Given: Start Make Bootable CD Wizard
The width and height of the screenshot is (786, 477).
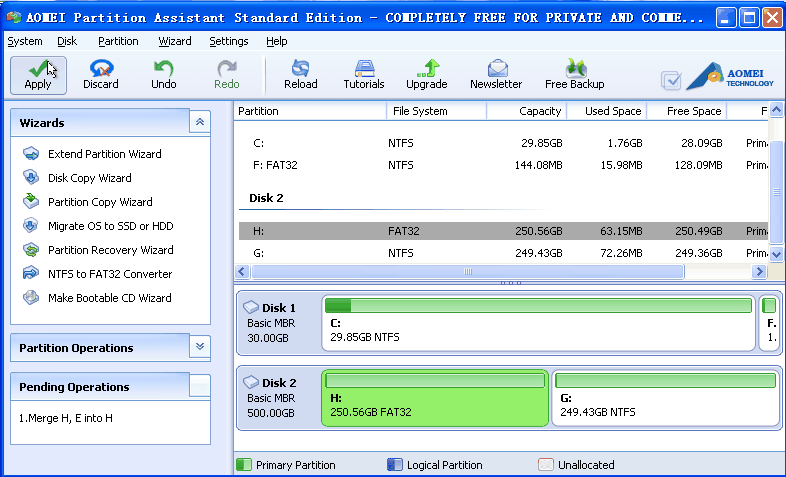Looking at the screenshot, I should click(x=97, y=298).
